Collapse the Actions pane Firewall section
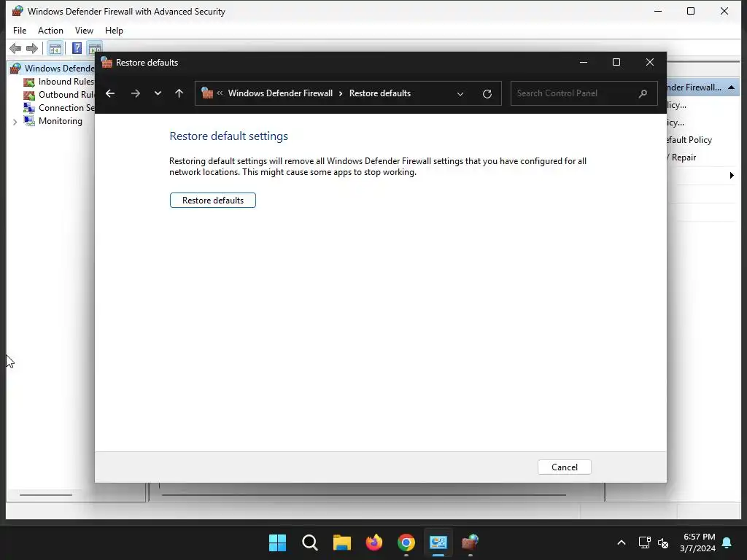The width and height of the screenshot is (747, 560). click(x=731, y=87)
